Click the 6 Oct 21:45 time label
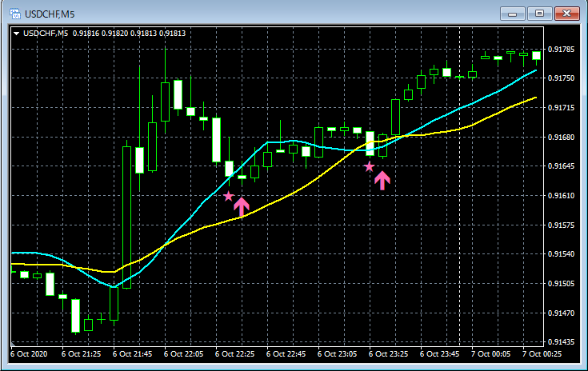 [x=132, y=353]
